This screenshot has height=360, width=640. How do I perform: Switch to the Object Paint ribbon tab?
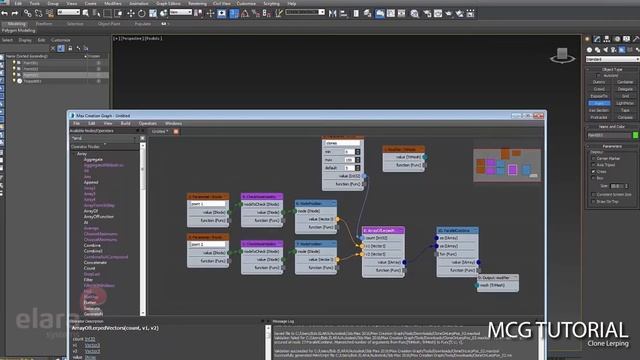pos(109,24)
